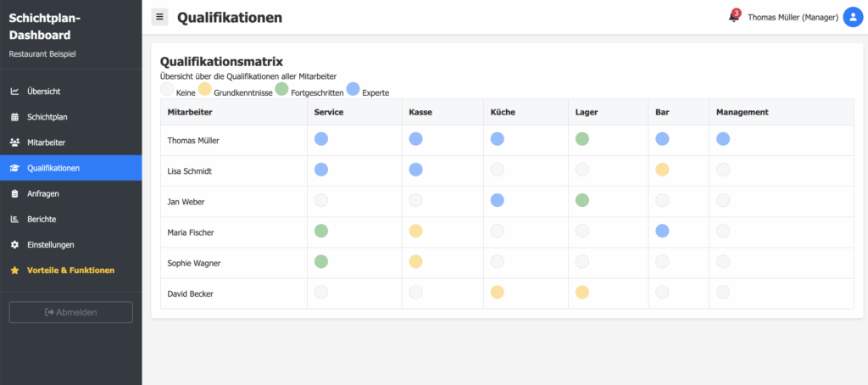This screenshot has height=385, width=868.
Task: Click Lisa Schmidt's Bar skill dot
Action: click(x=662, y=170)
